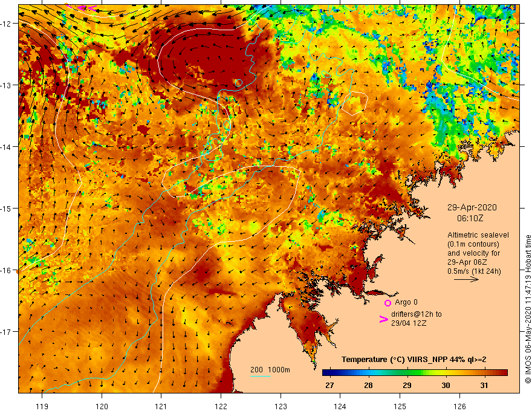
Task: Click the '29-Apr 06Z' legend line
Action: click(467, 262)
